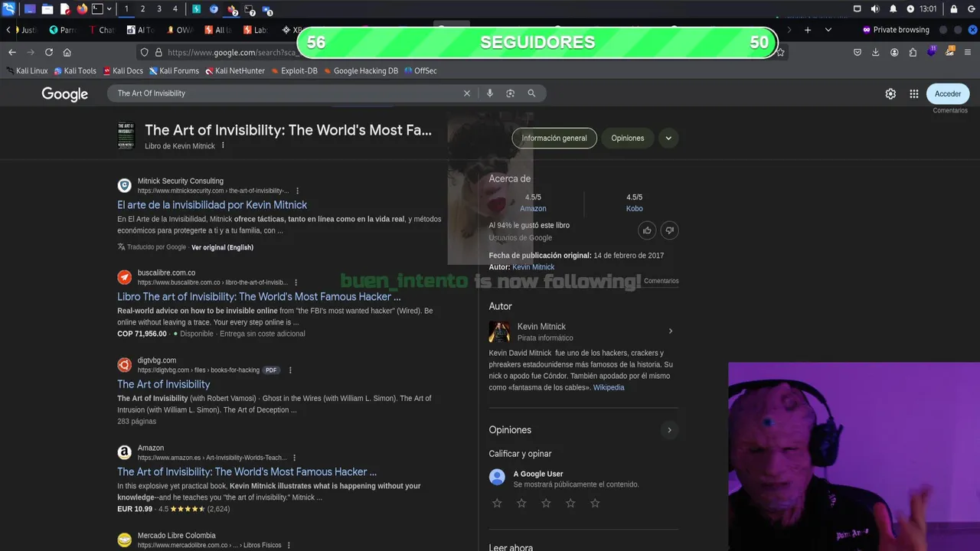The width and height of the screenshot is (980, 551).
Task: Click Ver original (English) link
Action: coord(222,247)
